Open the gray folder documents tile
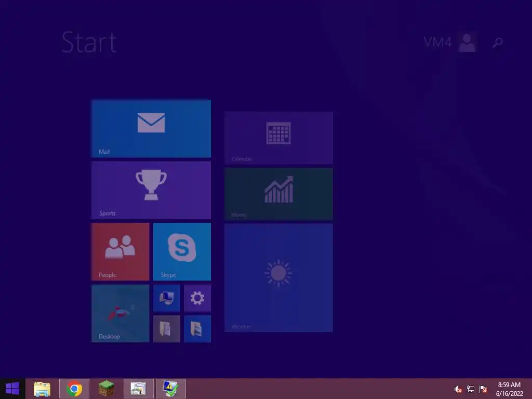This screenshot has height=399, width=532. click(167, 329)
